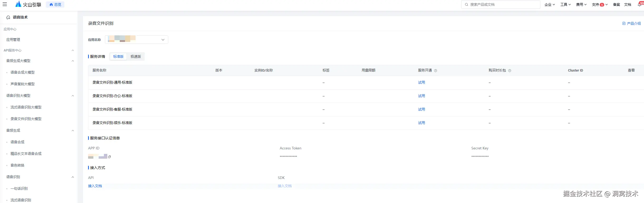644x203 pixels.
Task: Collapse the 音频生成大模型 group
Action: [73, 61]
